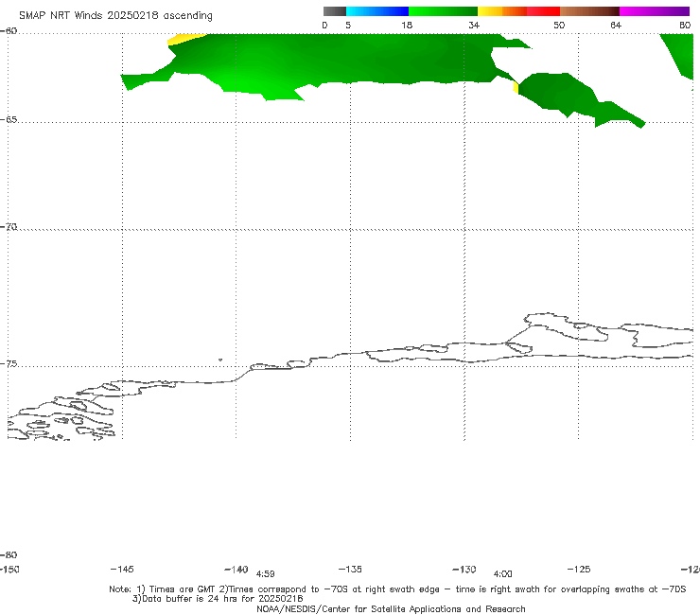This screenshot has height=615, width=700.
Task: Click the colorbar label '80'
Action: tap(685, 26)
